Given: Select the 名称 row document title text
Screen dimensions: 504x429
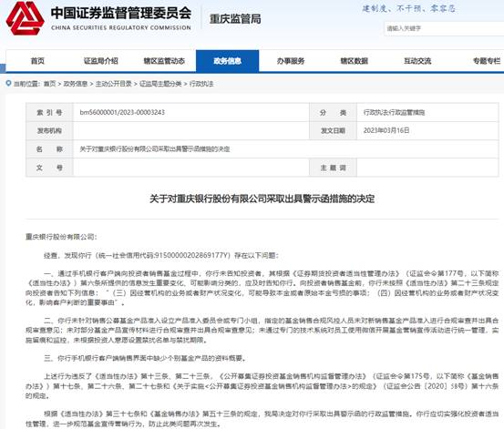Looking at the screenshot, I should pos(155,149).
